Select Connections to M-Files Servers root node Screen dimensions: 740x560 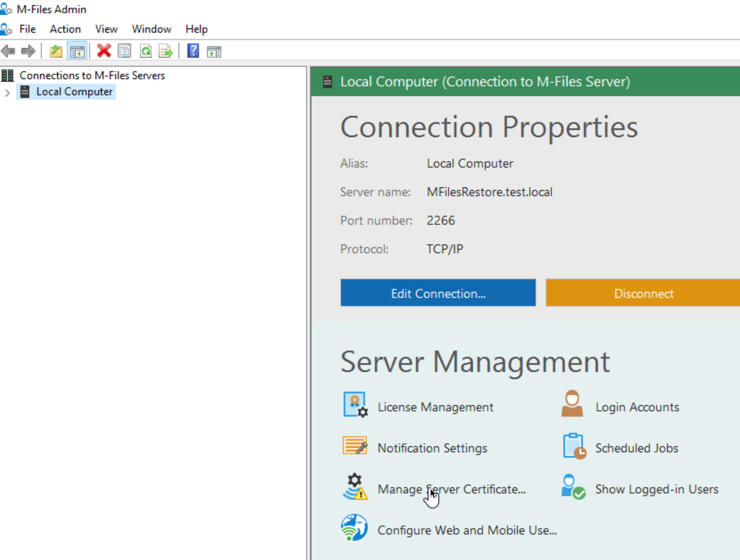point(92,76)
